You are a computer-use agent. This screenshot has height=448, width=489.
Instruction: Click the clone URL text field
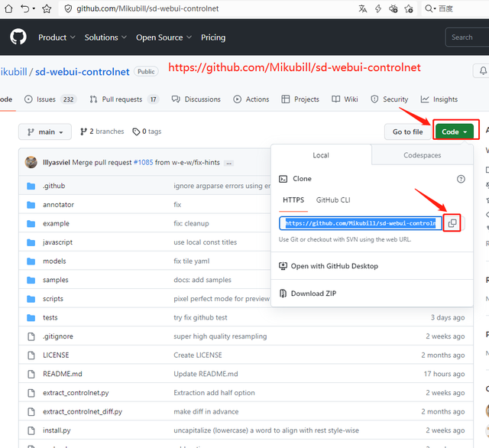tap(361, 223)
